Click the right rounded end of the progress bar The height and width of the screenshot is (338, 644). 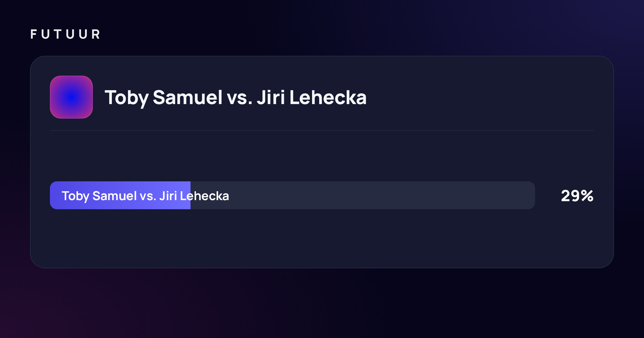click(530, 195)
